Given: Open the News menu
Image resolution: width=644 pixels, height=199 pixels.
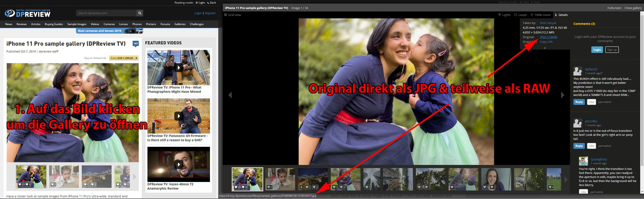Looking at the screenshot, I should tap(9, 24).
